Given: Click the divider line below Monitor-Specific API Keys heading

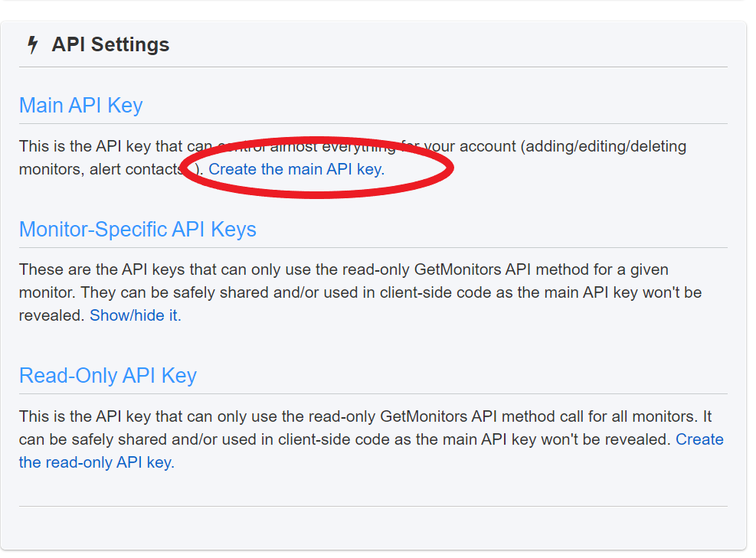Looking at the screenshot, I should coord(373,247).
